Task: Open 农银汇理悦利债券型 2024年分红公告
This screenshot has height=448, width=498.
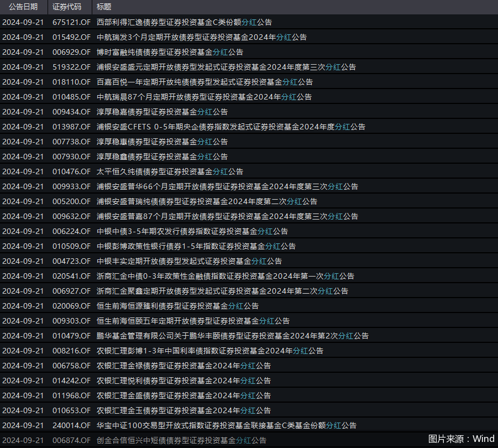Action: point(184,381)
